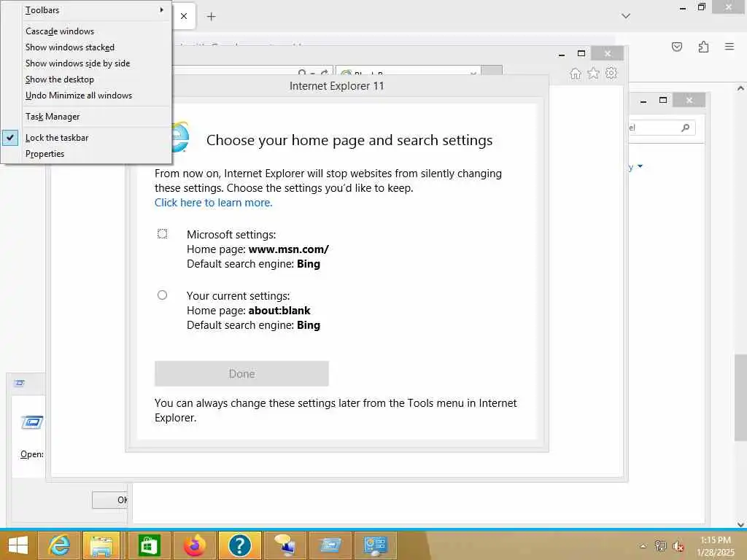The width and height of the screenshot is (747, 560).
Task: Show hidden system tray icons
Action: pyautogui.click(x=643, y=546)
